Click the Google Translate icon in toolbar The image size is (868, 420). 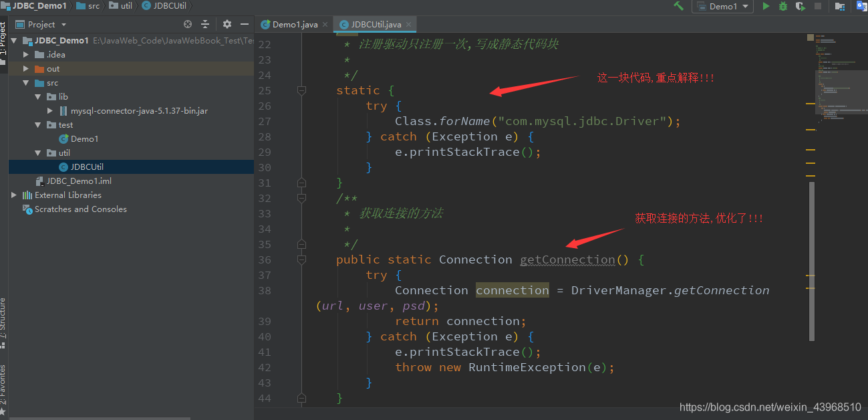(861, 6)
